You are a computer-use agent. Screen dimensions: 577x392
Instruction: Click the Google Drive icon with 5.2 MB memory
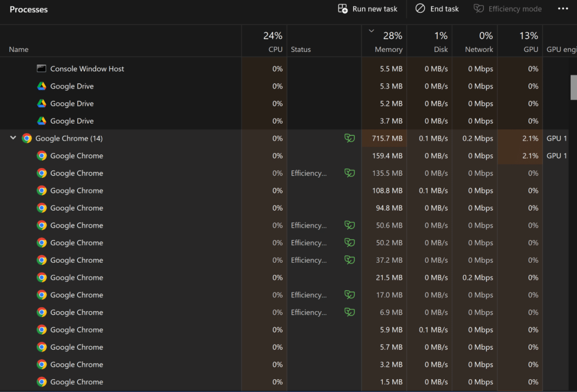click(42, 103)
